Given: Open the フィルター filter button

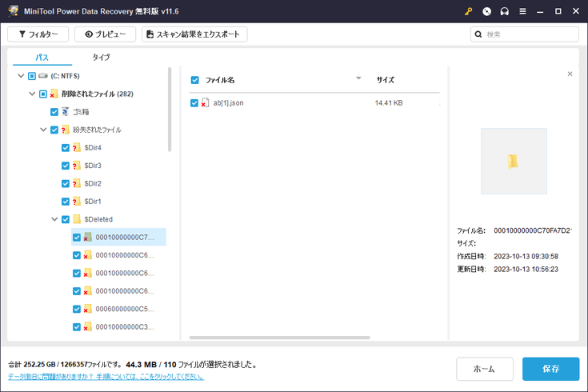Looking at the screenshot, I should pos(38,34).
